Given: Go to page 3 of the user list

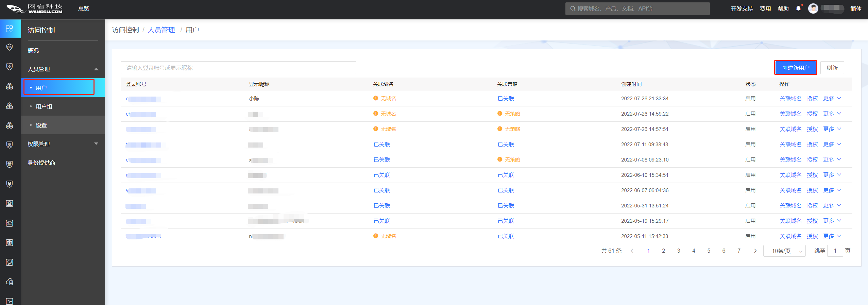Looking at the screenshot, I should tap(678, 251).
